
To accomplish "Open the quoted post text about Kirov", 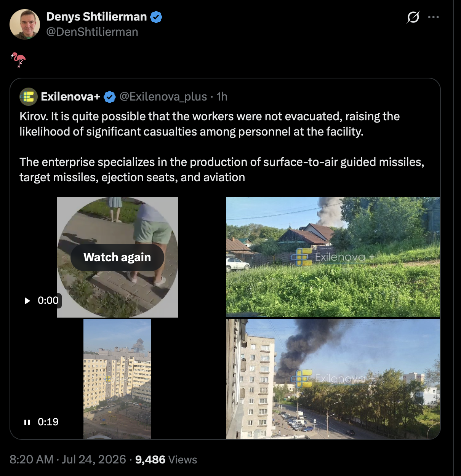I will coord(222,147).
